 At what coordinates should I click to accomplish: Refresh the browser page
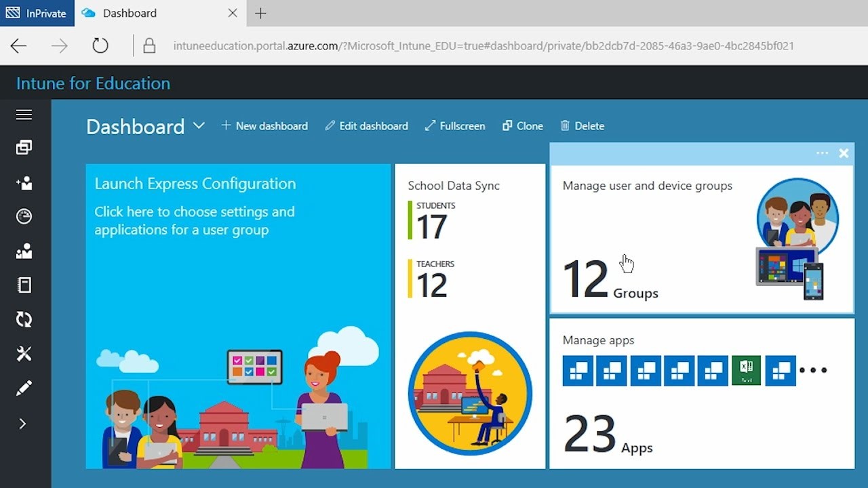(x=100, y=45)
